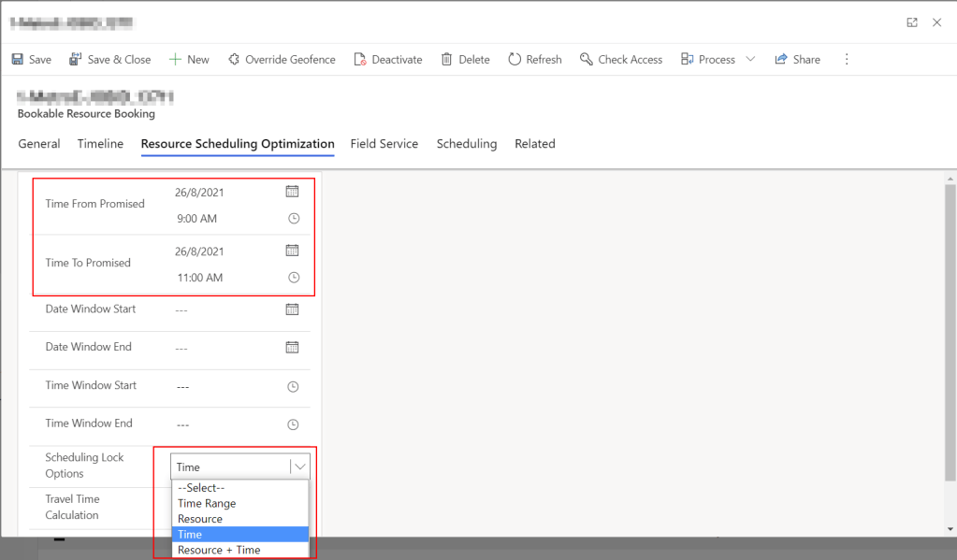Open the Scheduling tab
957x560 pixels.
tap(466, 144)
